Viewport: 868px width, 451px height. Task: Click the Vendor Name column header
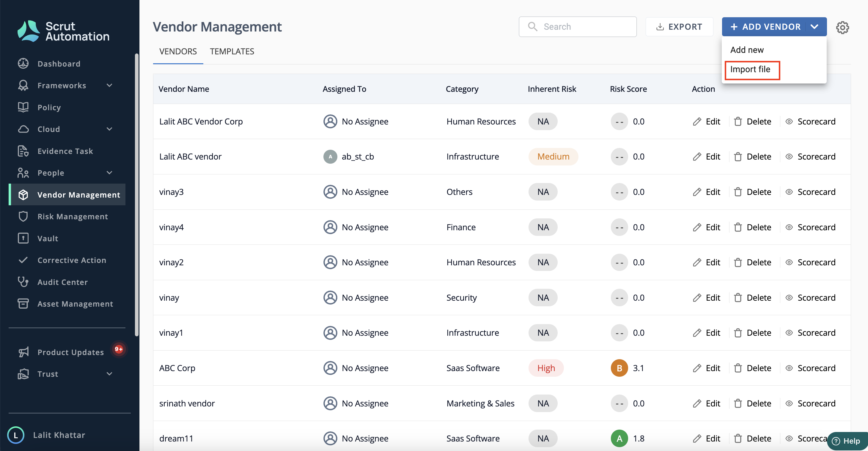(184, 89)
